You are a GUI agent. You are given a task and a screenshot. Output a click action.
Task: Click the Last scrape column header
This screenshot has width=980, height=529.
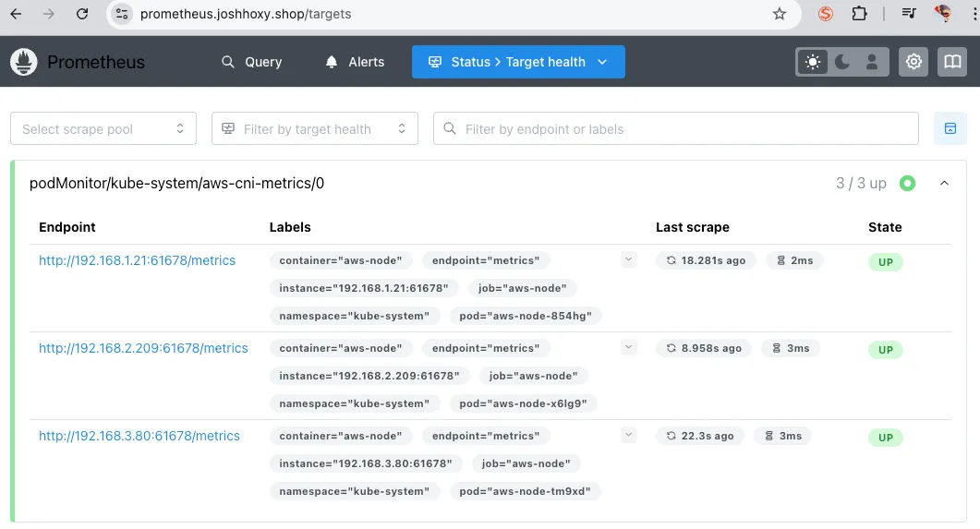[x=693, y=227]
